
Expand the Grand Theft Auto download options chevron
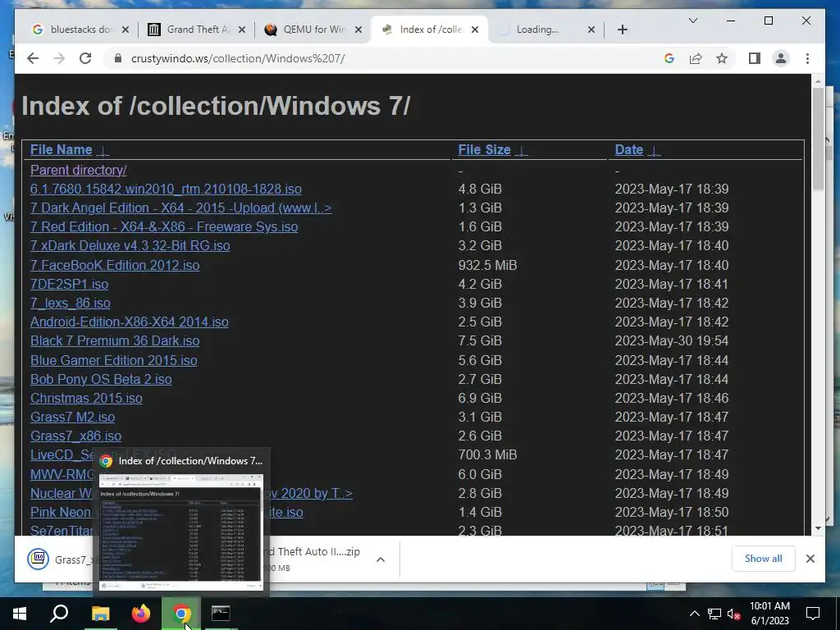coord(381,559)
